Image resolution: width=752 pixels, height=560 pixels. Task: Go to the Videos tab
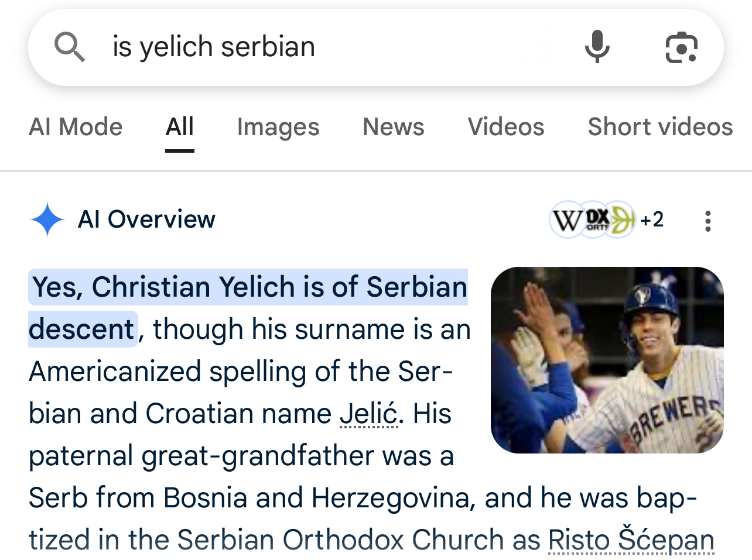point(506,127)
